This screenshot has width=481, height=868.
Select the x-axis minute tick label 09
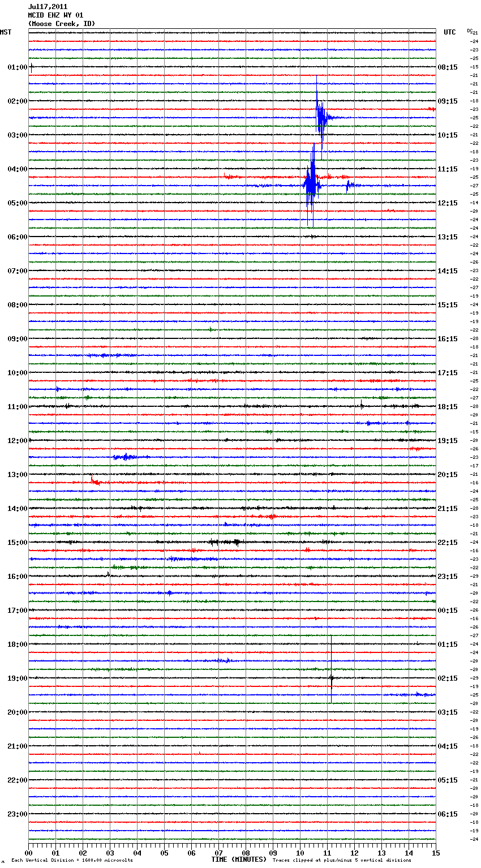pos(273,853)
